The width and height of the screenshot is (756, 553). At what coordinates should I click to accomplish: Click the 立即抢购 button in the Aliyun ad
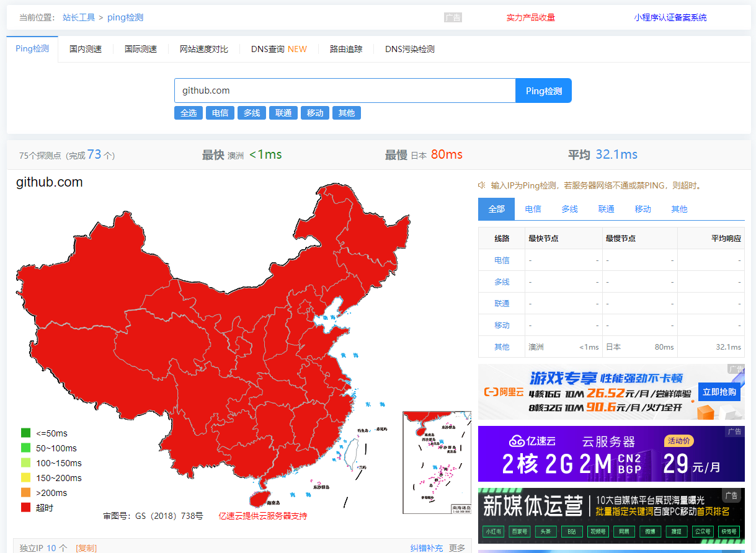719,392
